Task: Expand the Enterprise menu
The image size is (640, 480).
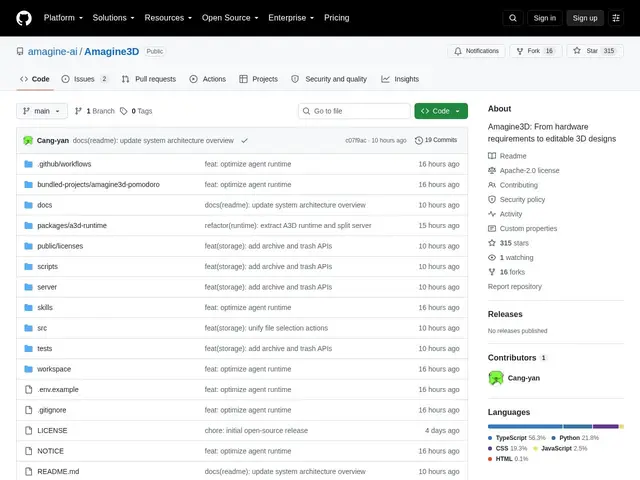Action: pyautogui.click(x=291, y=18)
